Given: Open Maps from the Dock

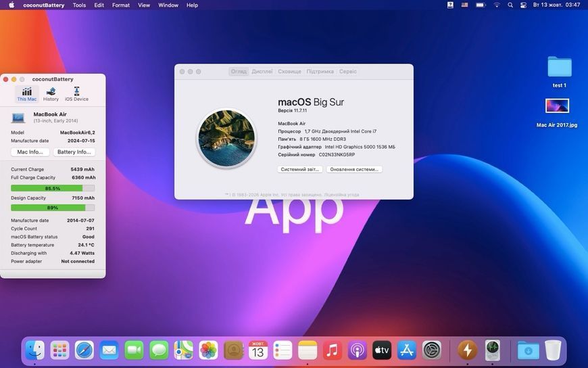Looking at the screenshot, I should pyautogui.click(x=184, y=350).
